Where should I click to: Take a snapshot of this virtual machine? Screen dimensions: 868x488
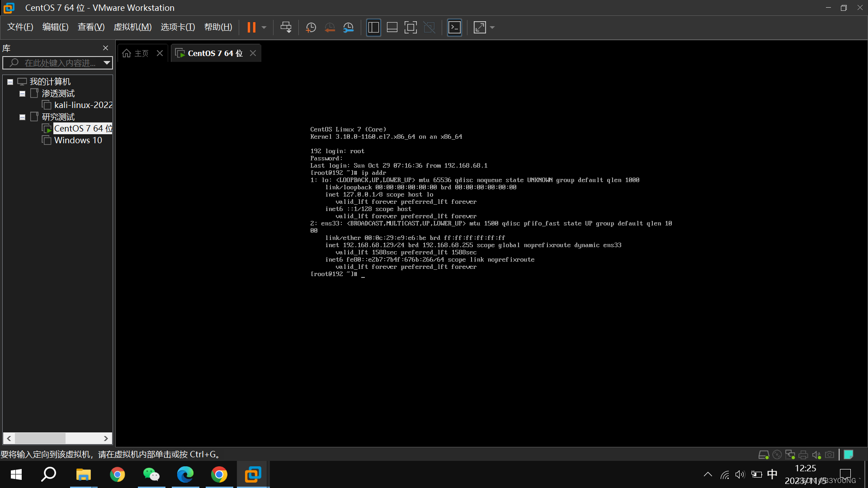pos(311,27)
